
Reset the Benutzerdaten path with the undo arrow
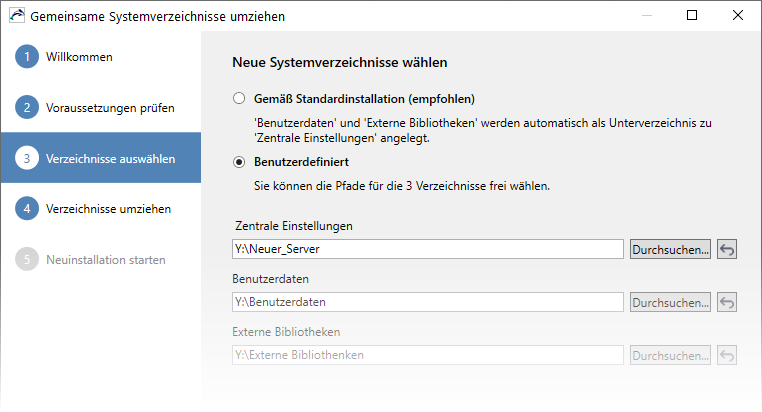coord(727,302)
